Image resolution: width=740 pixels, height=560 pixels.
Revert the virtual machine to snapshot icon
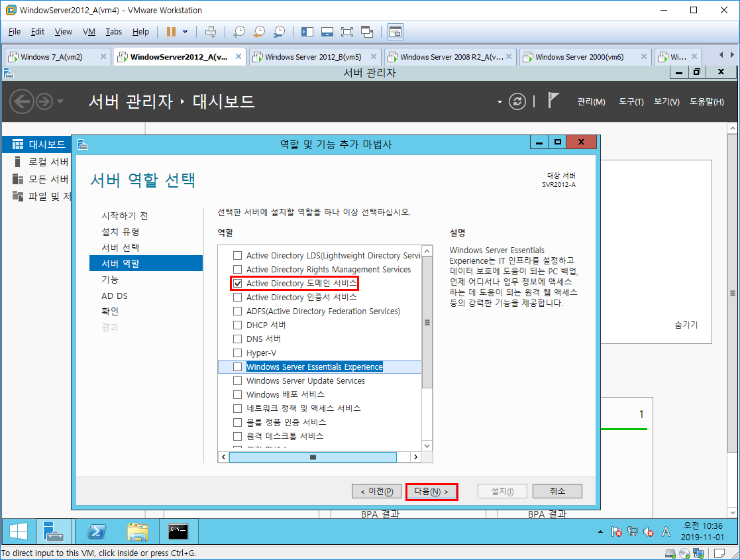point(259,32)
